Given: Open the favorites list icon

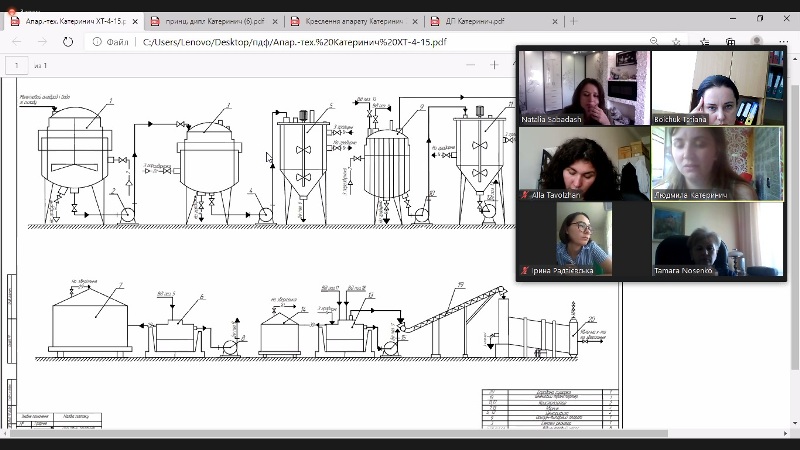Looking at the screenshot, I should tap(705, 41).
